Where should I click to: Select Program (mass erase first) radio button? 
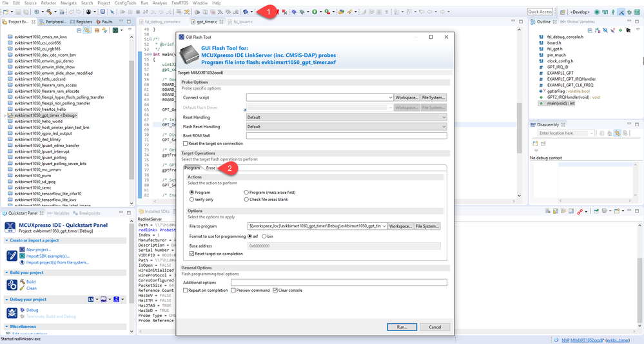click(x=246, y=192)
